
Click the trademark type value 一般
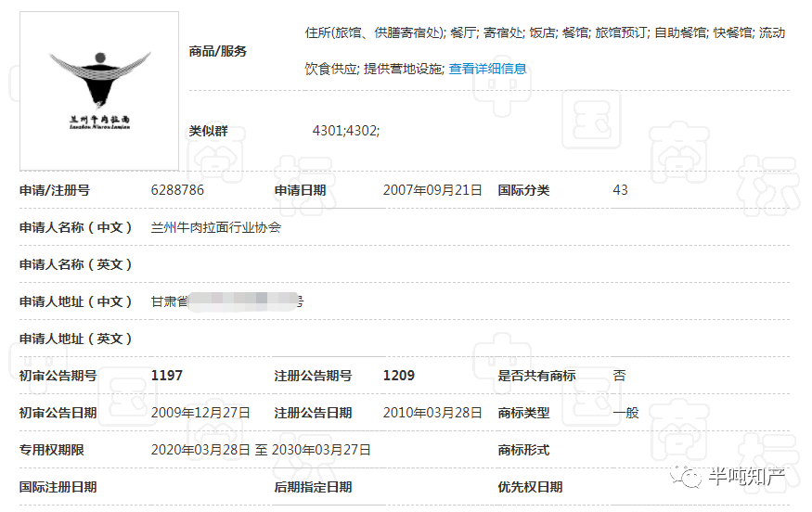[625, 413]
